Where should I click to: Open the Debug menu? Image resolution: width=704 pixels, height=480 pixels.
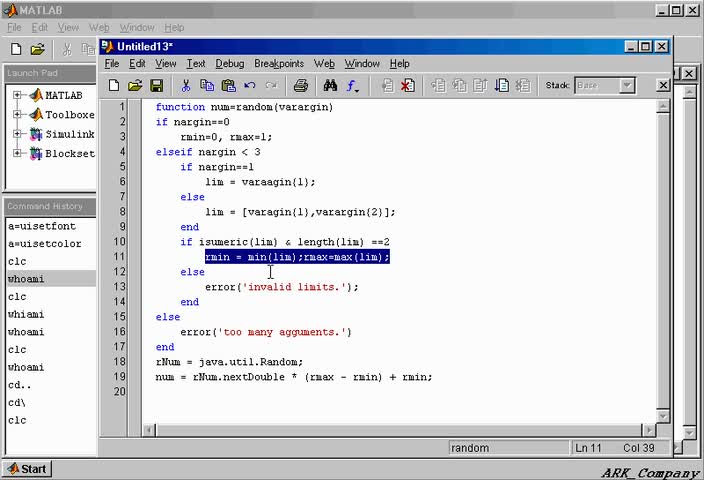pos(230,64)
